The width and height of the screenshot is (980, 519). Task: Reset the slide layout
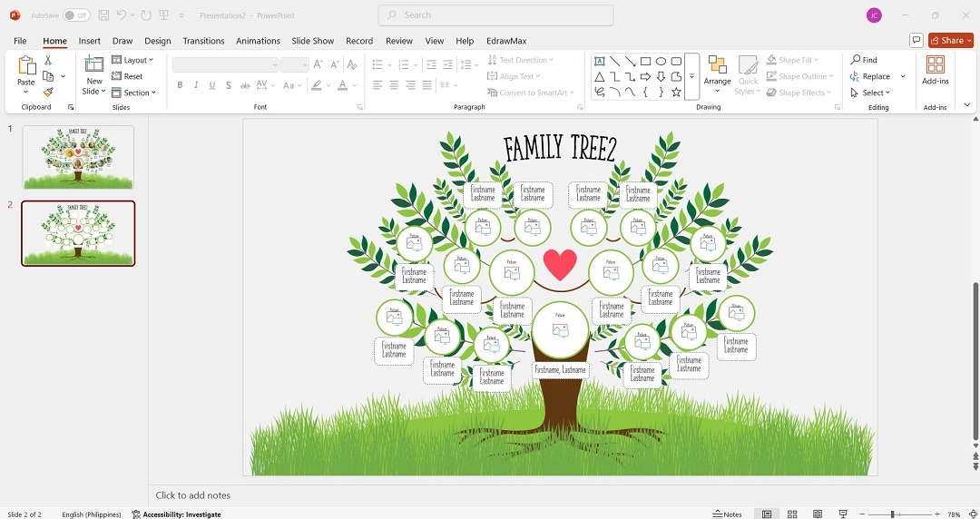click(127, 76)
